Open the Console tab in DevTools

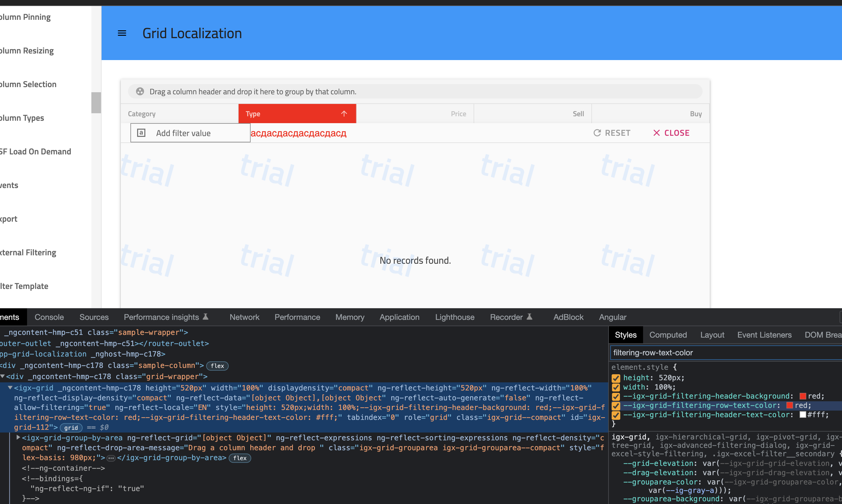pos(49,317)
